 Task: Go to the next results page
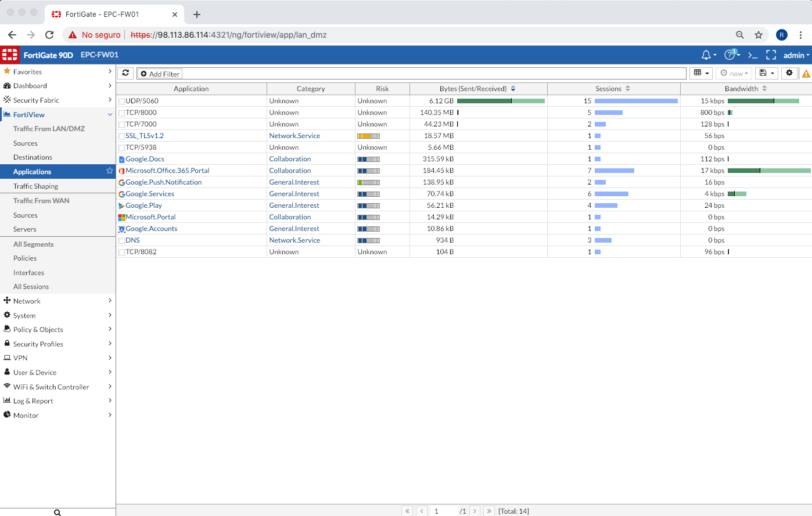(x=475, y=511)
